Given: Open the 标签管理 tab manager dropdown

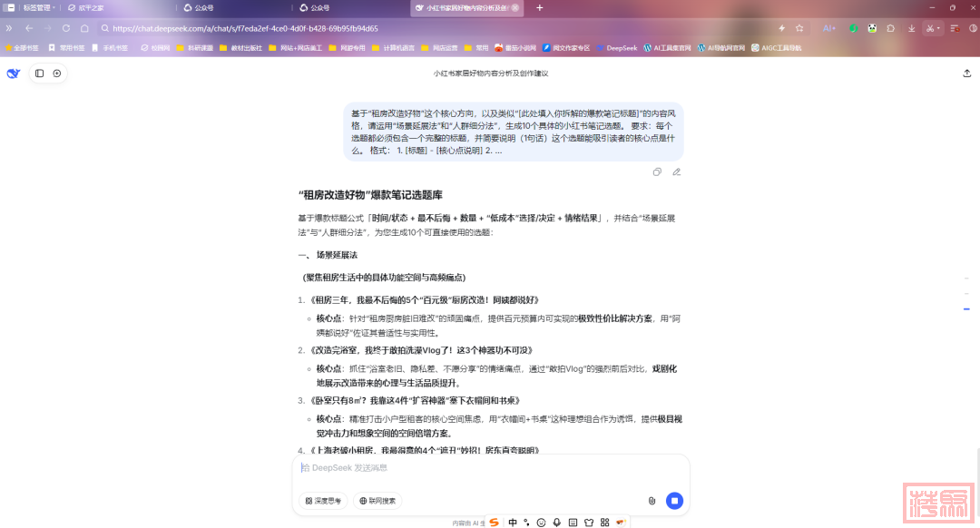Looking at the screenshot, I should tap(36, 7).
